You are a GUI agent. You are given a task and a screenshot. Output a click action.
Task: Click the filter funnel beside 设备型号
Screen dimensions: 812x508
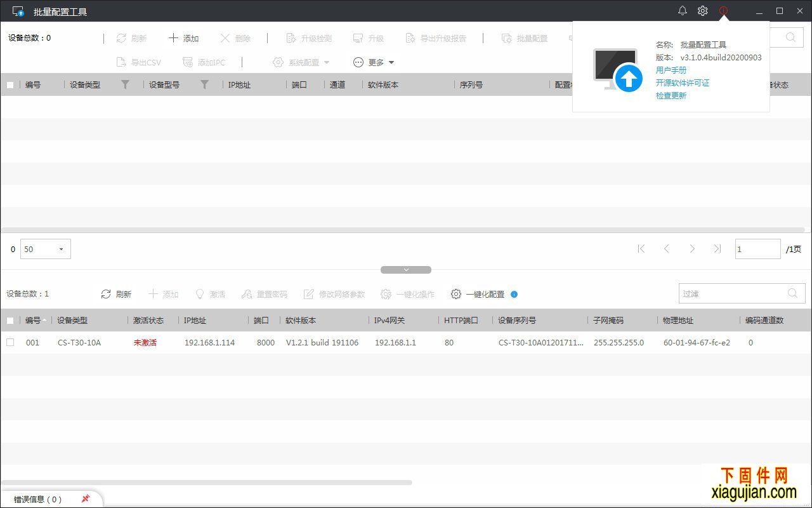[204, 84]
